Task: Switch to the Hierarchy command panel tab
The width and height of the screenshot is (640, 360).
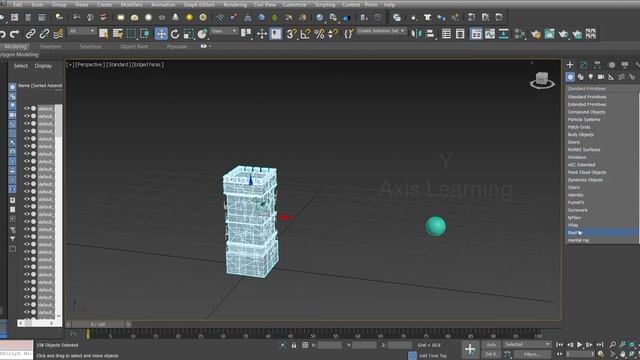Action: 597,65
